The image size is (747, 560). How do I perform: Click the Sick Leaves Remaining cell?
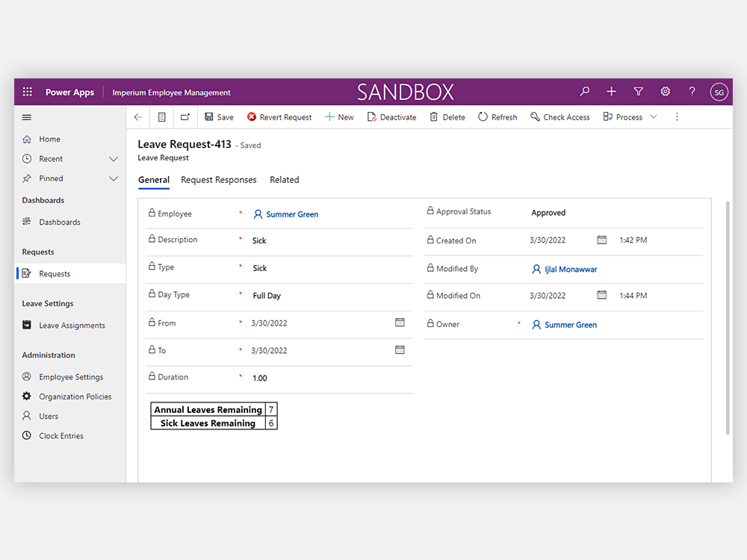coord(208,423)
